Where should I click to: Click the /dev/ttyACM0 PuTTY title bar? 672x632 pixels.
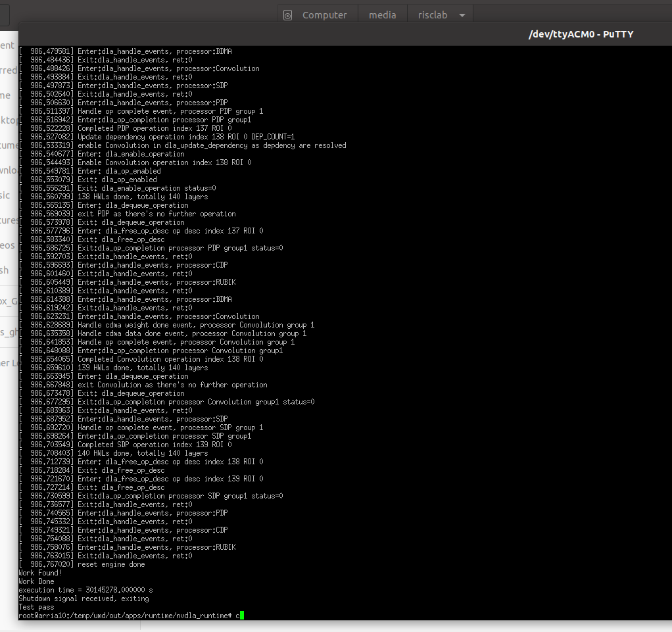[581, 34]
